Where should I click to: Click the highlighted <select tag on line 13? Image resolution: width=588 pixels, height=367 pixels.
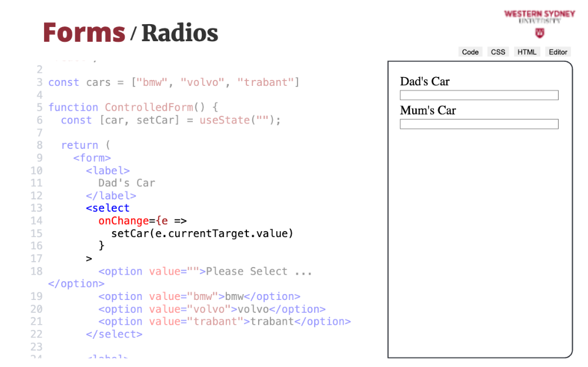point(108,208)
